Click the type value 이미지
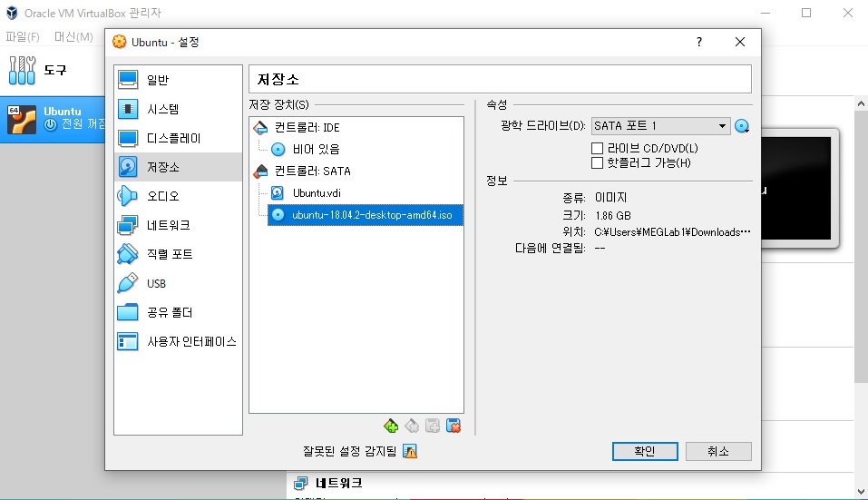 pos(610,198)
